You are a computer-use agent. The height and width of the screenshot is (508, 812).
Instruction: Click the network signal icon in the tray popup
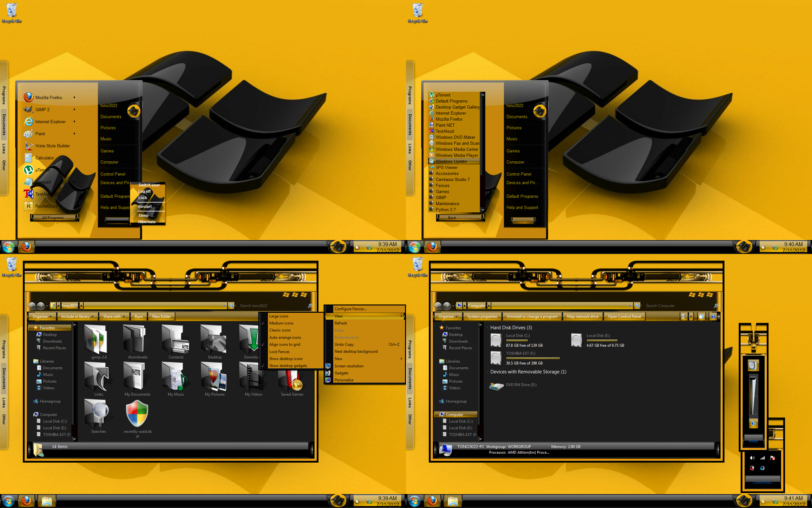pyautogui.click(x=763, y=458)
